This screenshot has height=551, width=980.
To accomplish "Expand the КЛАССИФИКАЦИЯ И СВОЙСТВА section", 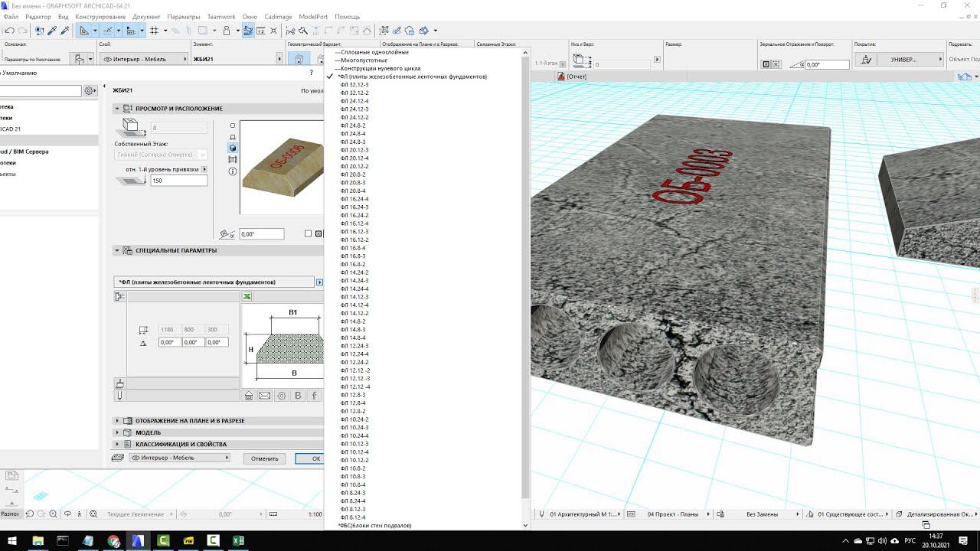I will coord(181,444).
